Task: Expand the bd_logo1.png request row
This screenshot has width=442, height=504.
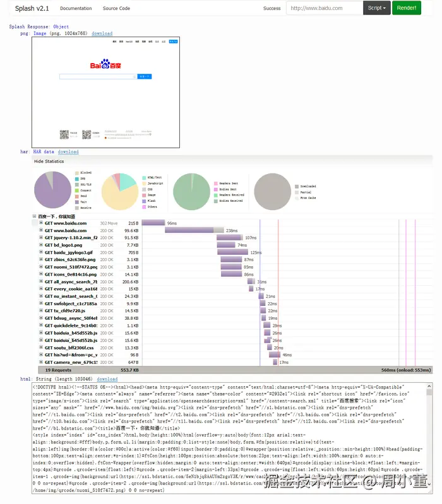Action: coord(41,245)
